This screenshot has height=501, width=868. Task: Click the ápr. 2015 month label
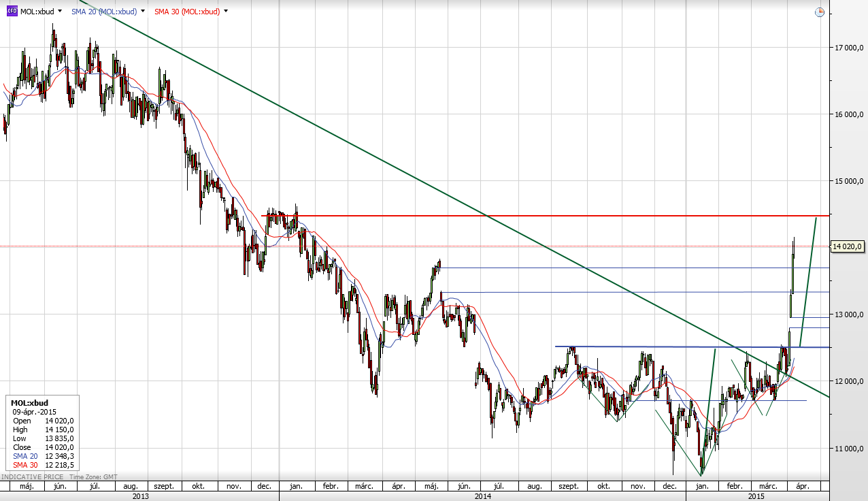point(802,487)
